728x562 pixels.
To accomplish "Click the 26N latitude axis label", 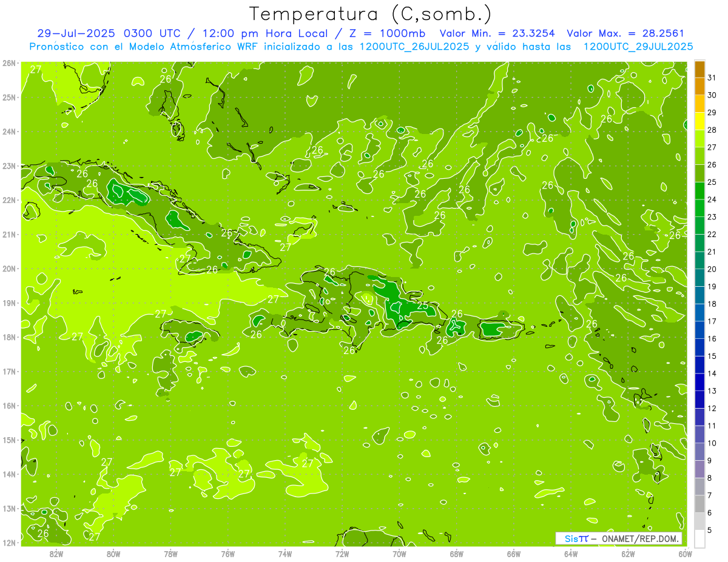I will click(x=8, y=63).
